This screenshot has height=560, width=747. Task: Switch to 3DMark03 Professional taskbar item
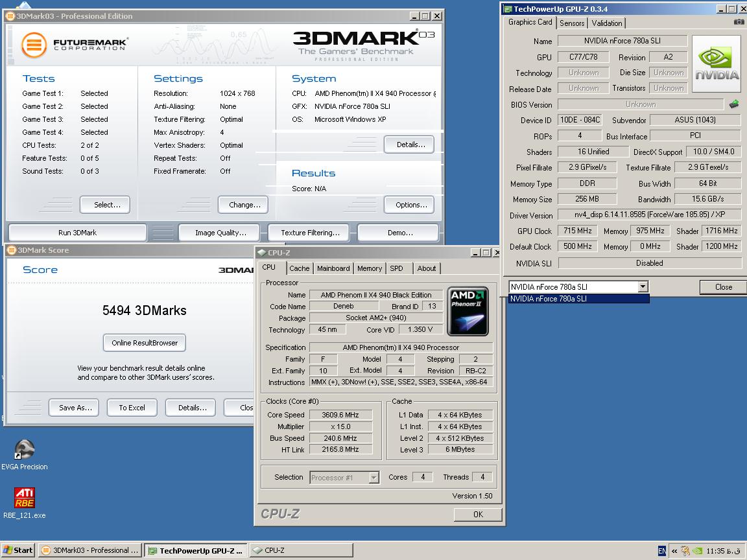[89, 550]
